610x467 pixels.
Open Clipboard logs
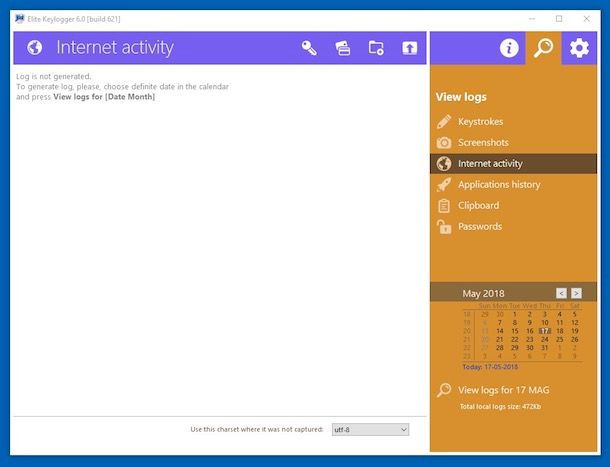513,206
